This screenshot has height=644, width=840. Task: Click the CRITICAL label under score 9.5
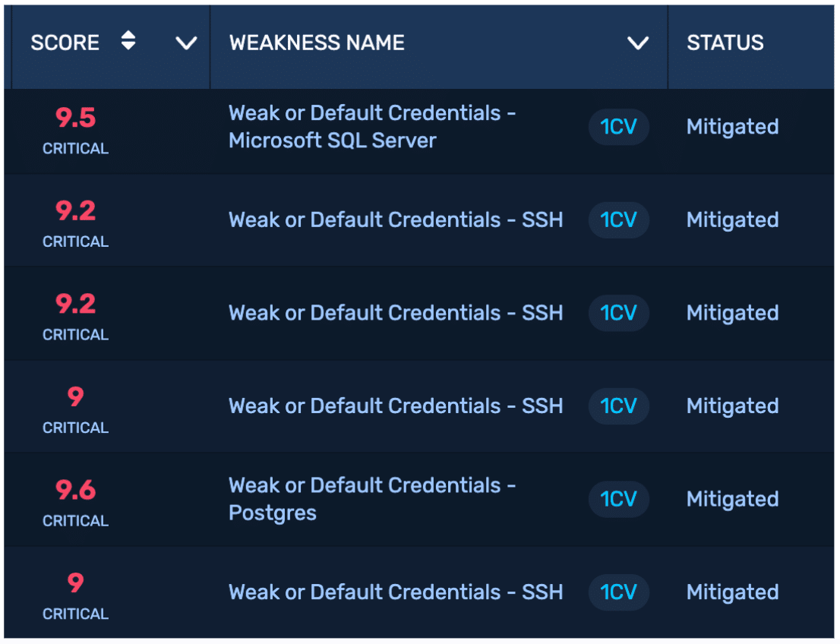pos(75,149)
